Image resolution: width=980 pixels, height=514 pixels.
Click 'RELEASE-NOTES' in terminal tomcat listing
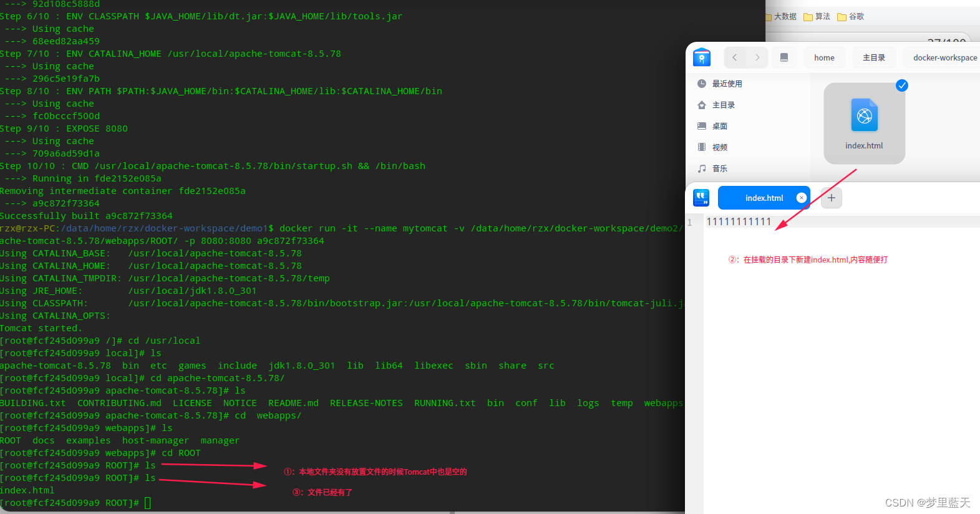click(366, 403)
